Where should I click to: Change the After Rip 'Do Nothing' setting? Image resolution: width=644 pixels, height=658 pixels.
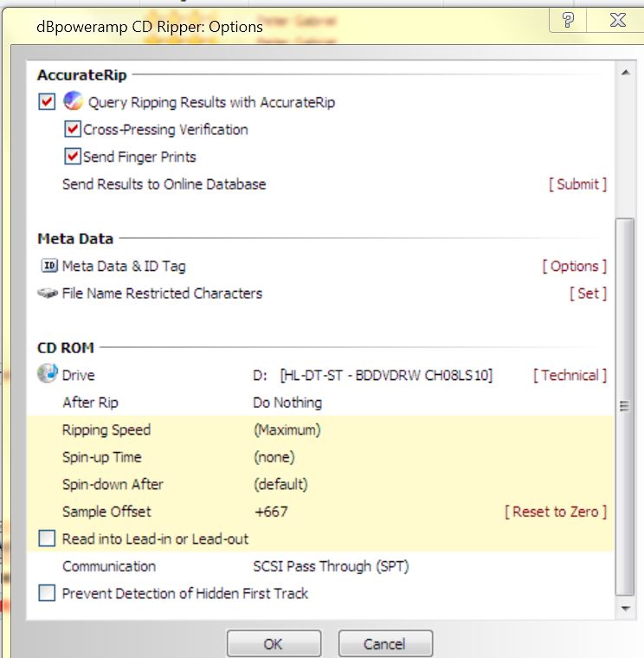287,403
